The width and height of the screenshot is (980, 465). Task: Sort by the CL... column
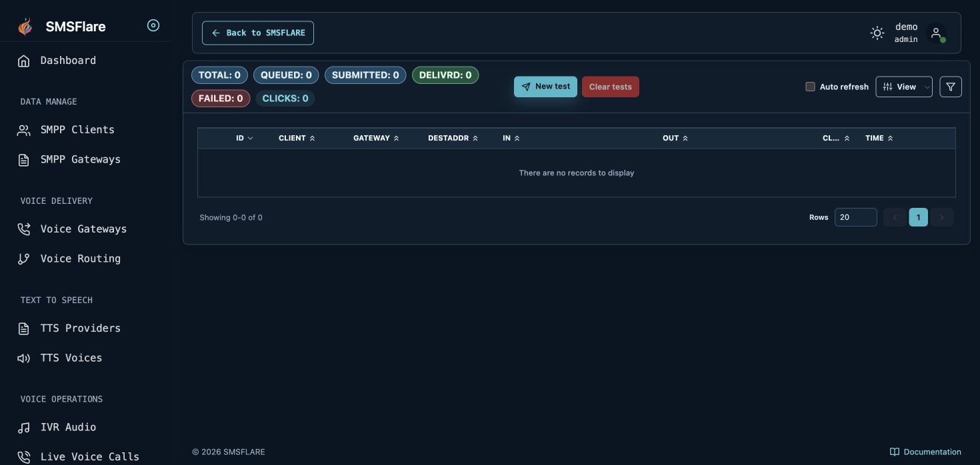(836, 138)
